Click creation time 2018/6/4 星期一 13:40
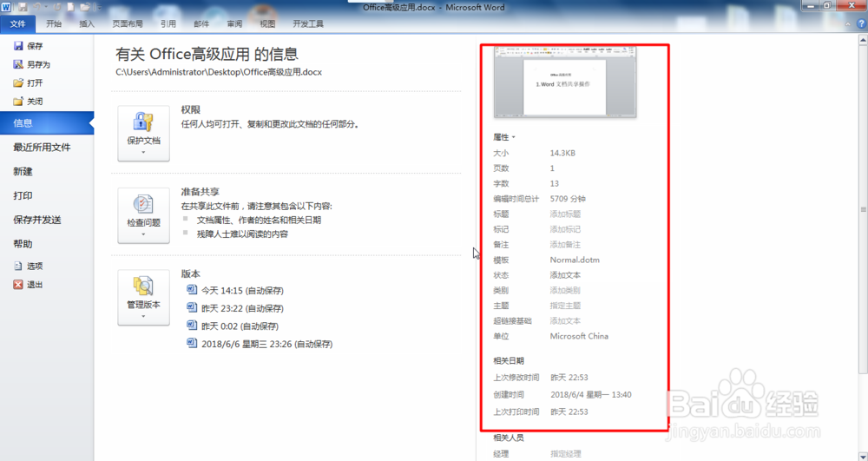 (590, 395)
